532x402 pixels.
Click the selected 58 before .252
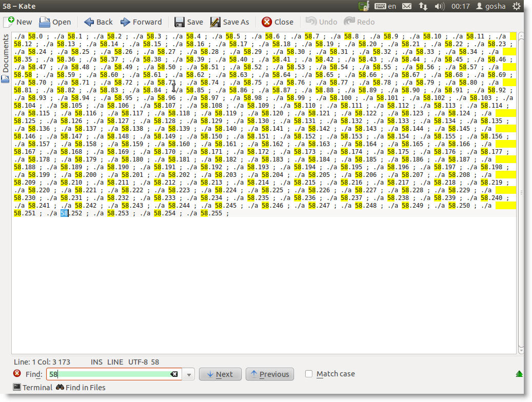(64, 213)
